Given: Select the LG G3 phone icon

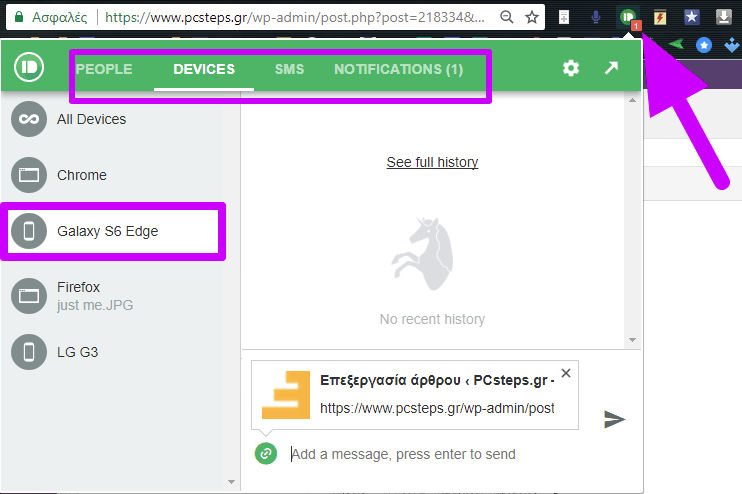Looking at the screenshot, I should click(x=29, y=352).
